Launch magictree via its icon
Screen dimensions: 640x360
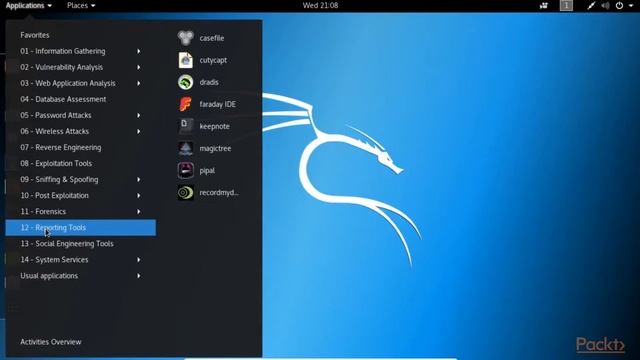(186, 148)
